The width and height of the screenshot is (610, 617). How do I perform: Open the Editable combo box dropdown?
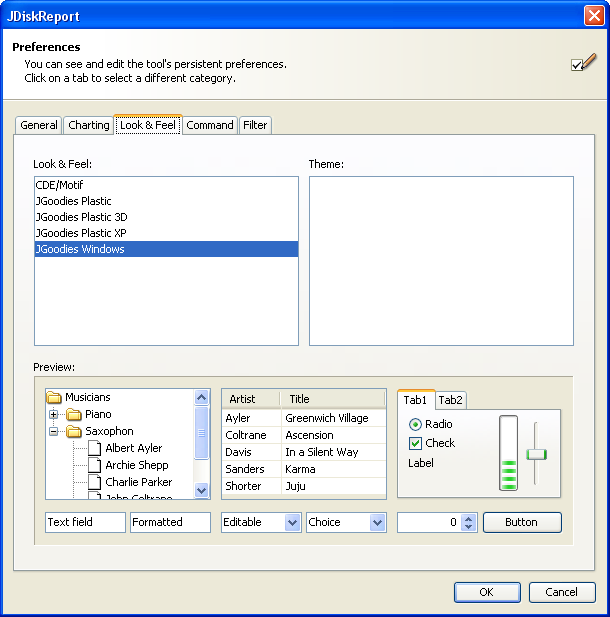point(292,523)
